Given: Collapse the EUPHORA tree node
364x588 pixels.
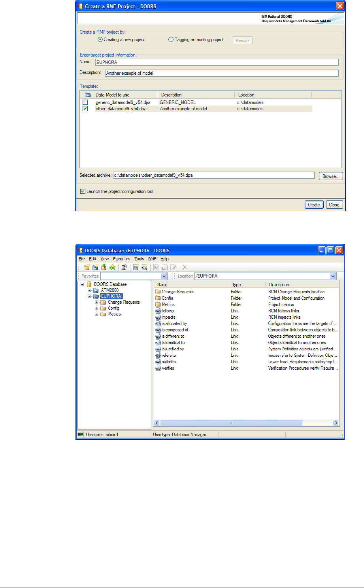Looking at the screenshot, I should pyautogui.click(x=89, y=296).
